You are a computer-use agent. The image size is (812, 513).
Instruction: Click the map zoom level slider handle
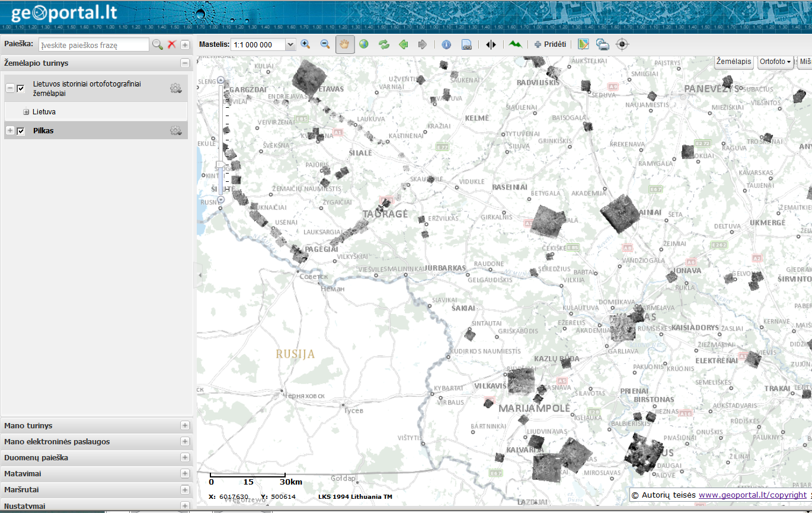click(x=220, y=165)
